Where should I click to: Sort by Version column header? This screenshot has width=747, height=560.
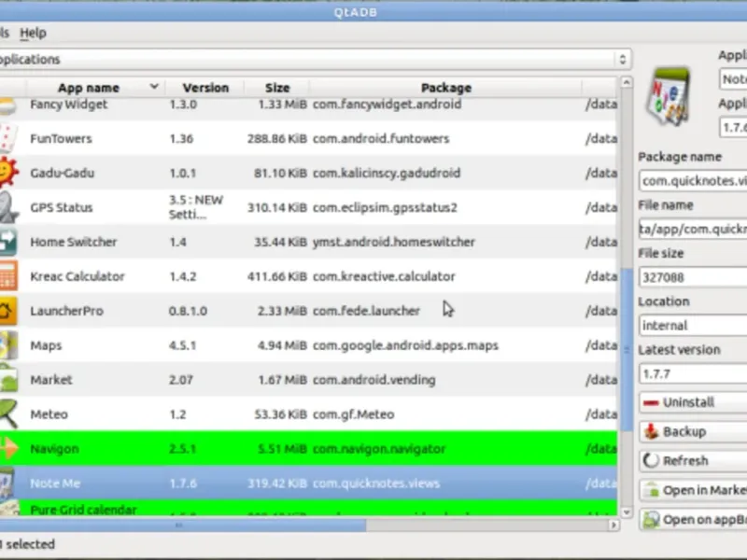click(205, 88)
